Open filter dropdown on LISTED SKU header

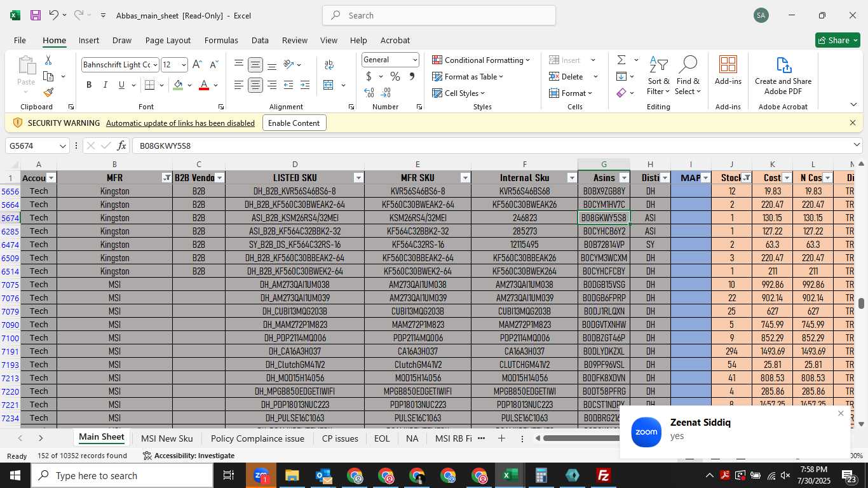pos(358,178)
